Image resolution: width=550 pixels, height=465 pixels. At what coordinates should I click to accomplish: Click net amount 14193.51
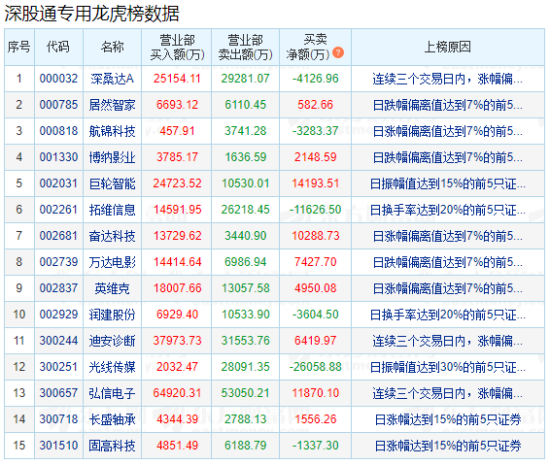[x=315, y=183]
